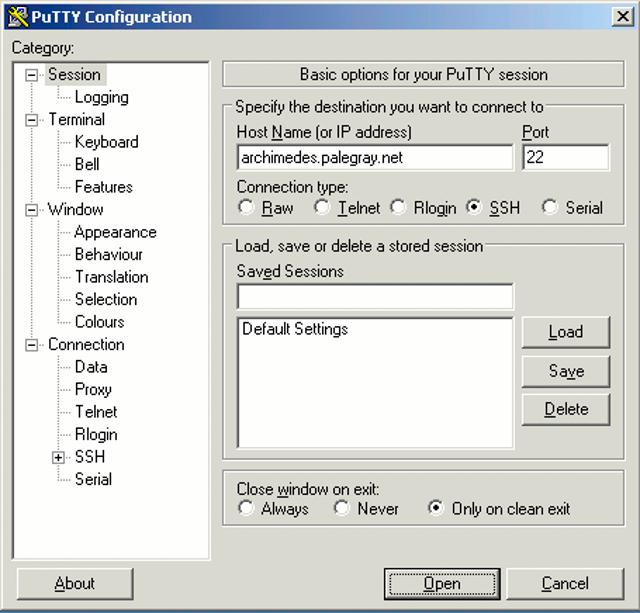Close the PuTTY Configuration window
Viewport: 640px width, 613px height.
pos(621,16)
